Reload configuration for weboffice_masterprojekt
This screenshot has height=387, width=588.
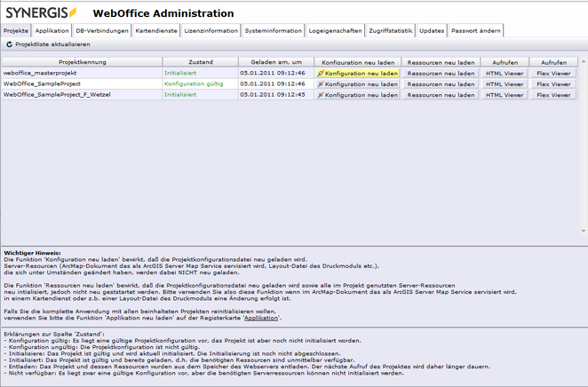tap(357, 74)
